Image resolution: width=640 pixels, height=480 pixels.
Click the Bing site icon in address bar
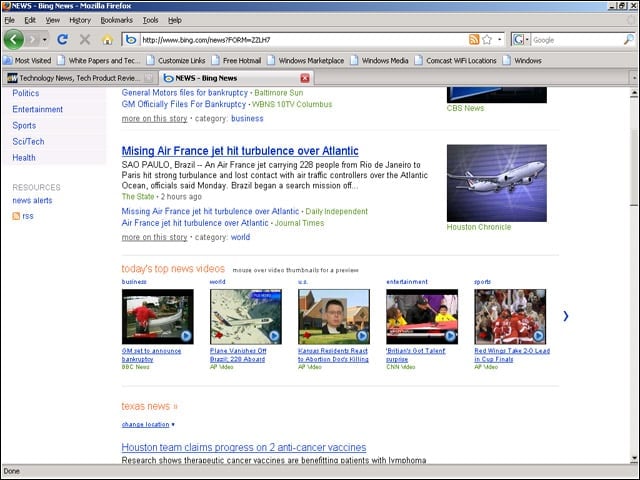point(131,40)
